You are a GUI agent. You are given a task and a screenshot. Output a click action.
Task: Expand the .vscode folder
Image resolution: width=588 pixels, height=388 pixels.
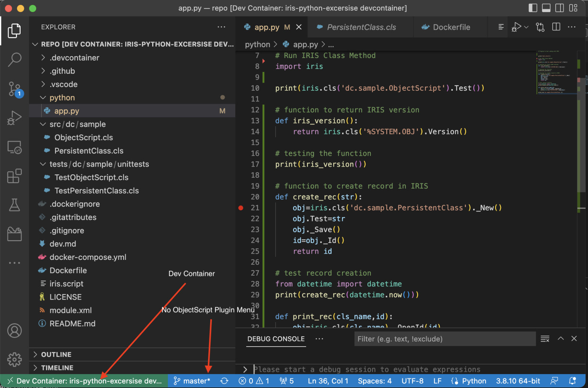[x=132, y=84]
